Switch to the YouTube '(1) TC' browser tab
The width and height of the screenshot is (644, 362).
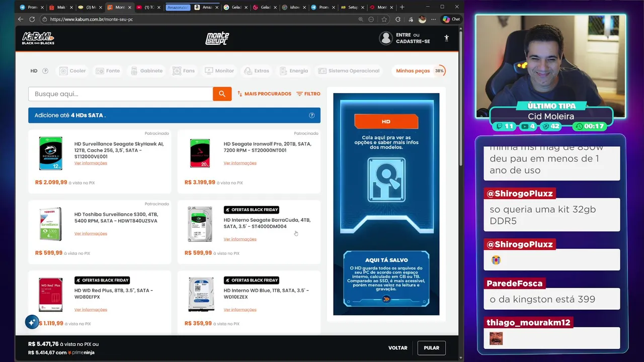(149, 7)
